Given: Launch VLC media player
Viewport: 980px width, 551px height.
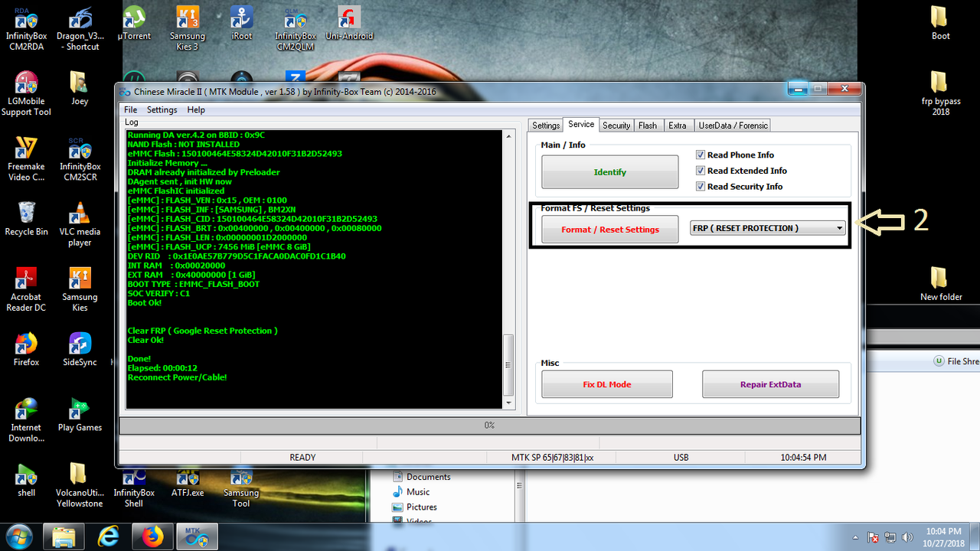Looking at the screenshot, I should tap(80, 224).
